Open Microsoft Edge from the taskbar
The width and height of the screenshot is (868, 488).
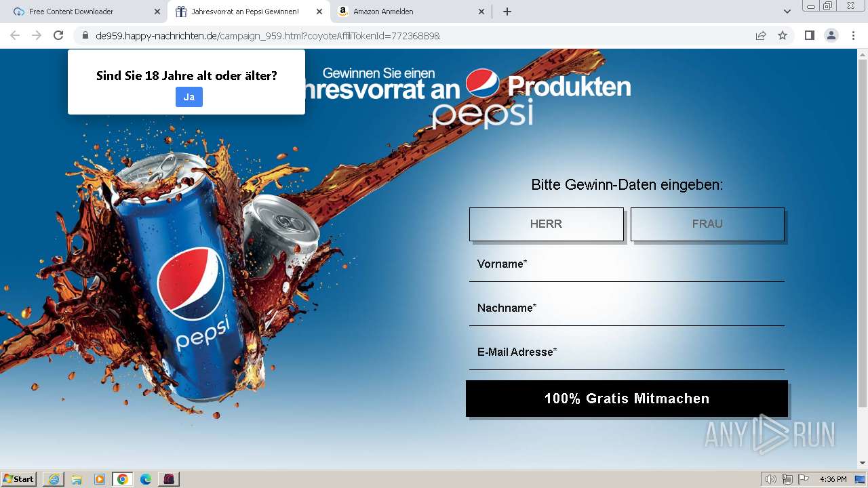pos(146,479)
